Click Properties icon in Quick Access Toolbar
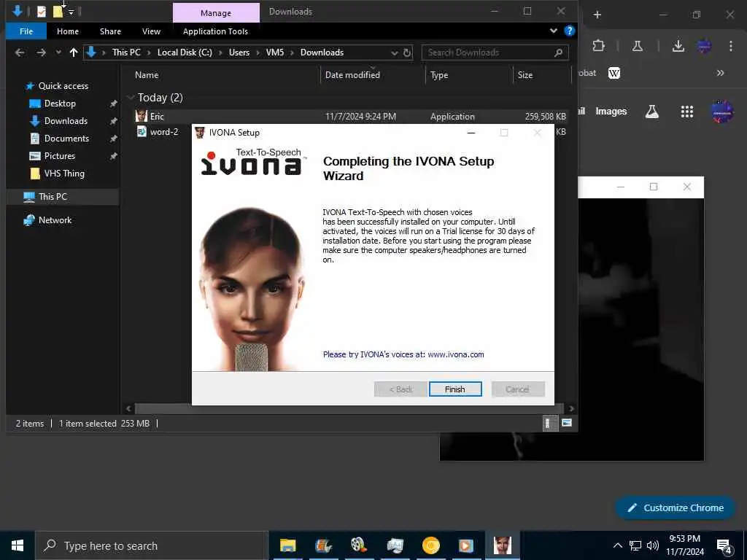Viewport: 747px width, 560px height. pos(42,12)
